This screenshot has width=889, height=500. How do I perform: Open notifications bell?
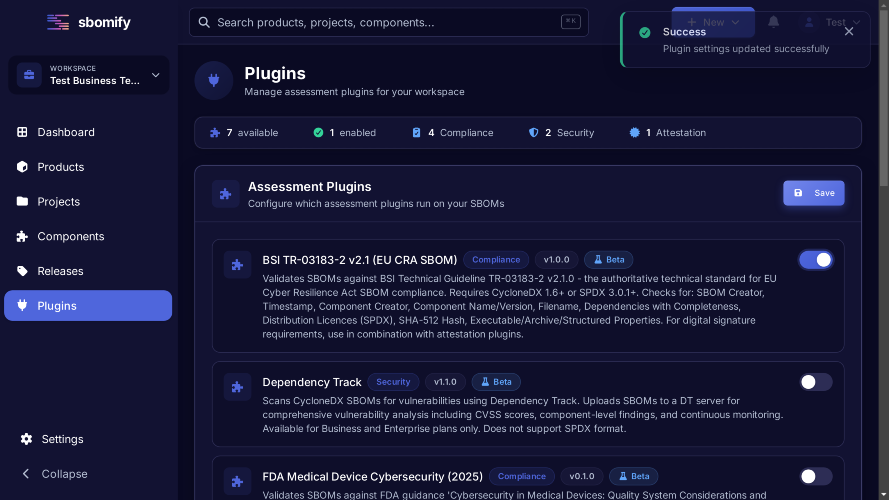point(773,22)
